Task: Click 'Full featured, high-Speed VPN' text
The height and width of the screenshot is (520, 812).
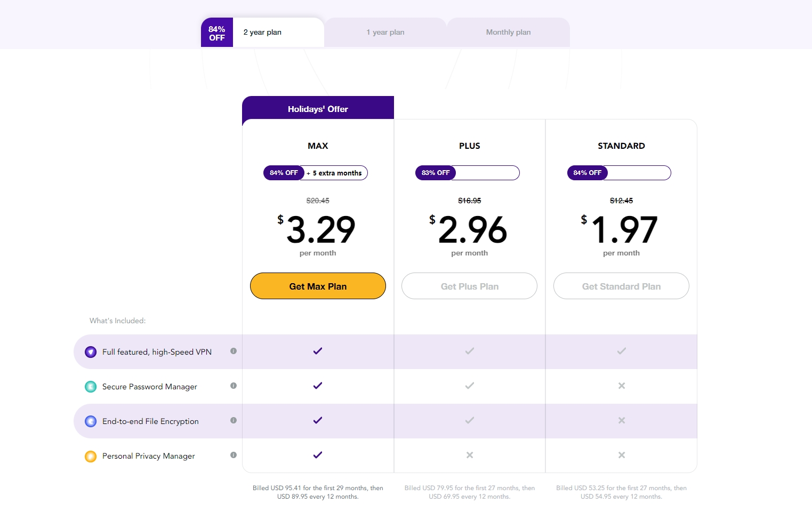Action: click(x=157, y=352)
